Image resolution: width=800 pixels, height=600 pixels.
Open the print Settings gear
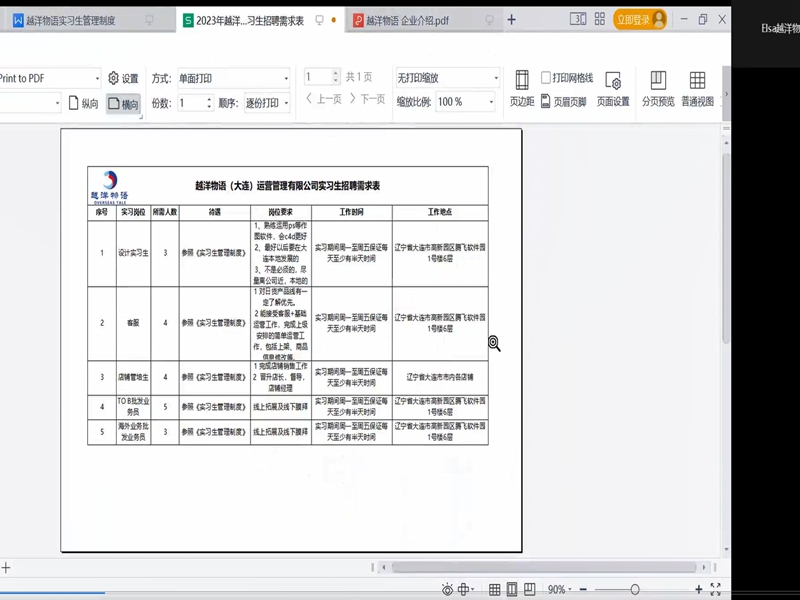[123, 78]
